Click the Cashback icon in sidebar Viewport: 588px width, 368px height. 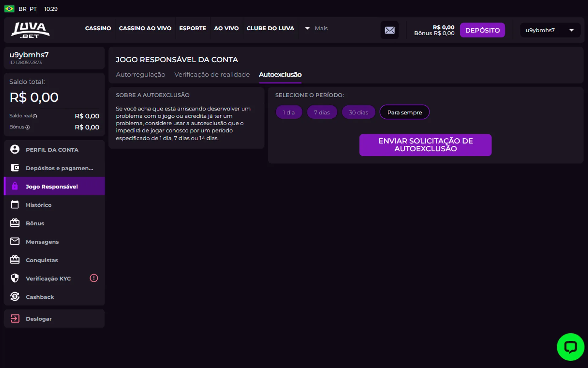click(x=15, y=297)
